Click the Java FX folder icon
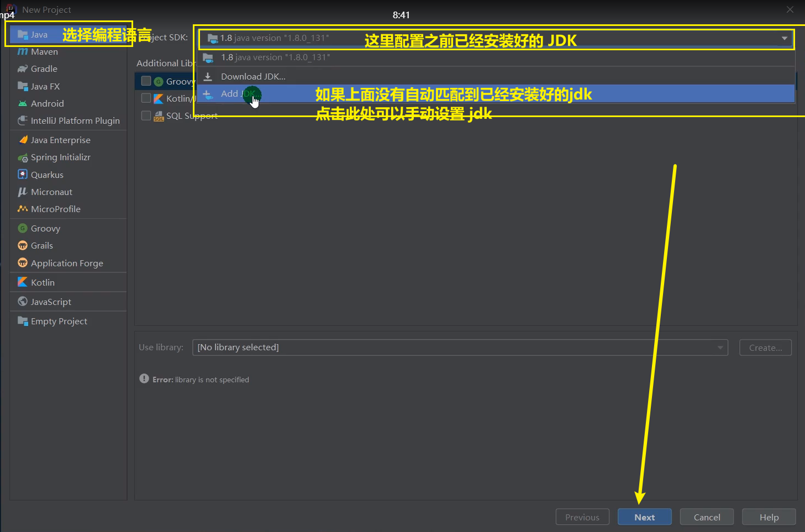Viewport: 805px width, 532px height. pos(23,86)
